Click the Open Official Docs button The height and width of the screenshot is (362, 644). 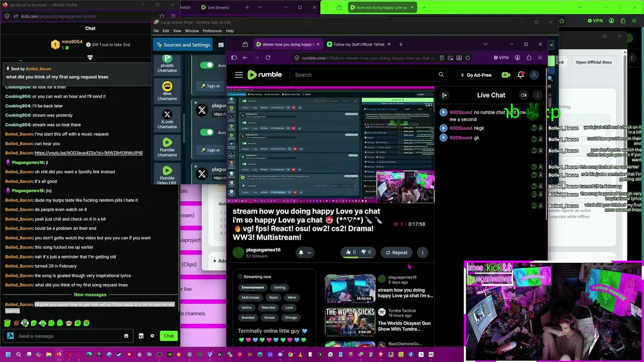594,62
